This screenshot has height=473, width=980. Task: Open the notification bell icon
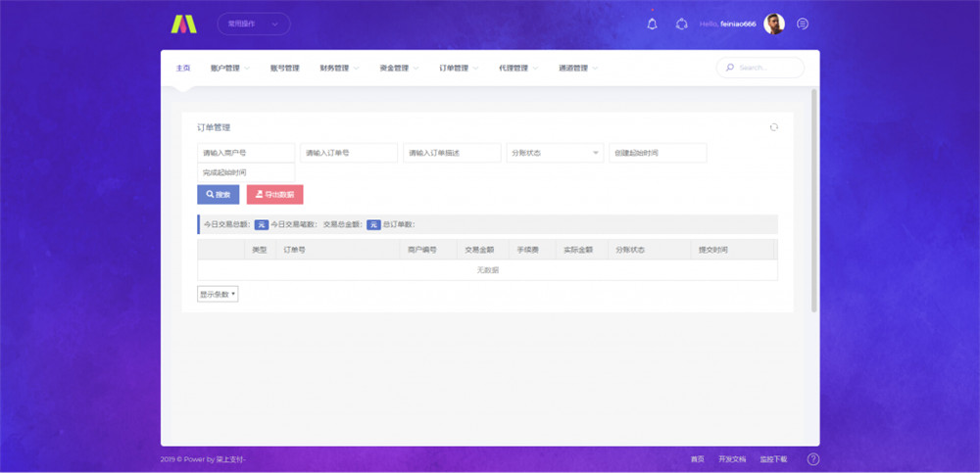click(x=653, y=24)
